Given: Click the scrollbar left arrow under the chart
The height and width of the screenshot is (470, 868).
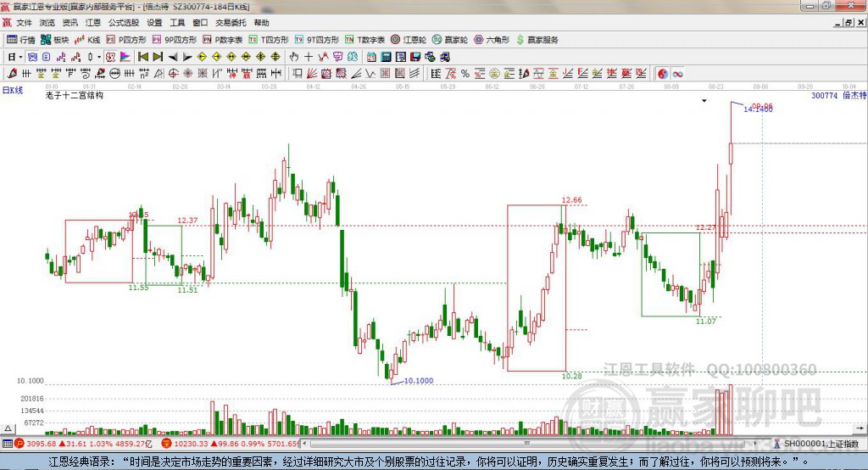Looking at the screenshot, I should coord(304,444).
